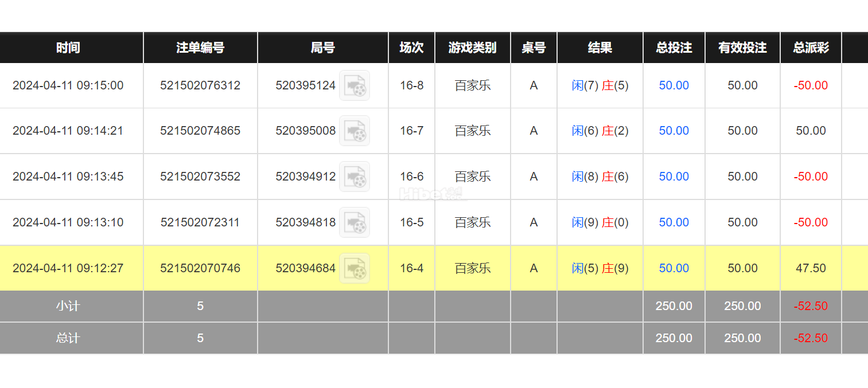
Task: Open video replay for round 520394684
Action: point(355,268)
